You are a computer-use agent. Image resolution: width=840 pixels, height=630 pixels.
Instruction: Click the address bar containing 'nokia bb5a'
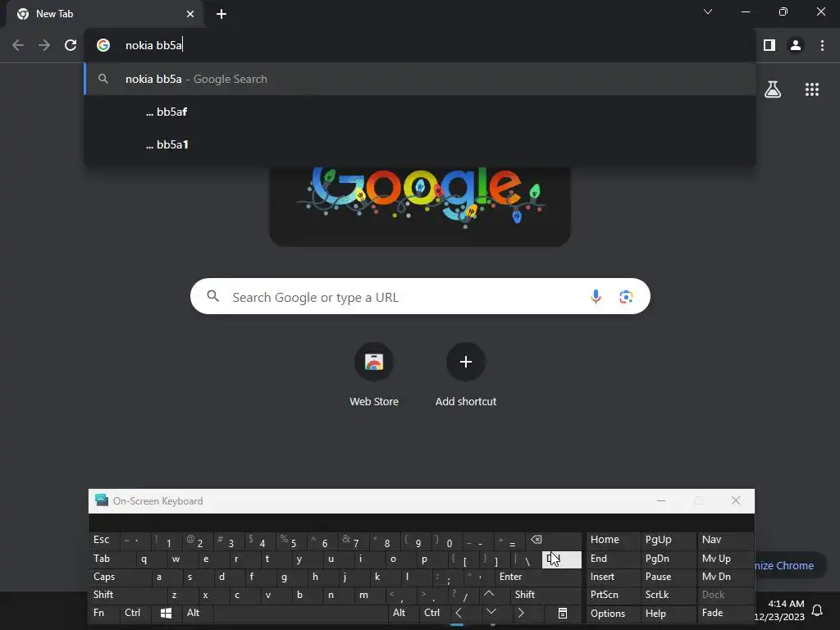click(420, 45)
